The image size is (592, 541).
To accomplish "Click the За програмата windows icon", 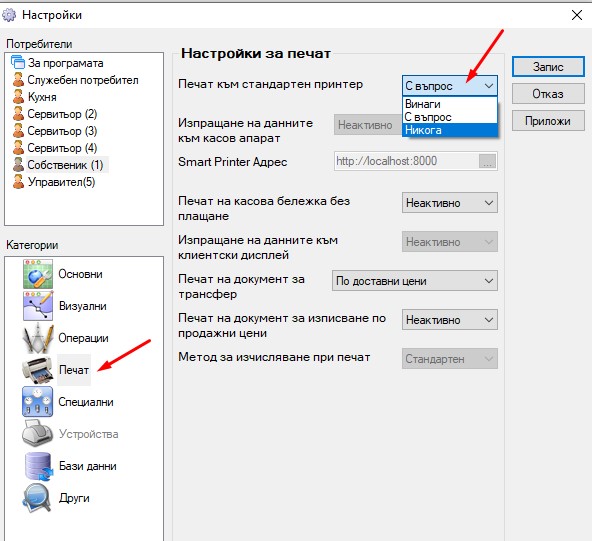I will click(18, 63).
